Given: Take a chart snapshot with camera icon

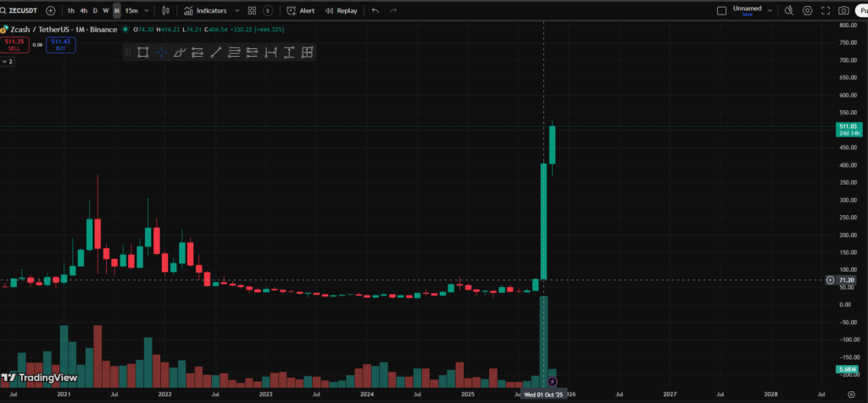Looking at the screenshot, I should (x=843, y=11).
